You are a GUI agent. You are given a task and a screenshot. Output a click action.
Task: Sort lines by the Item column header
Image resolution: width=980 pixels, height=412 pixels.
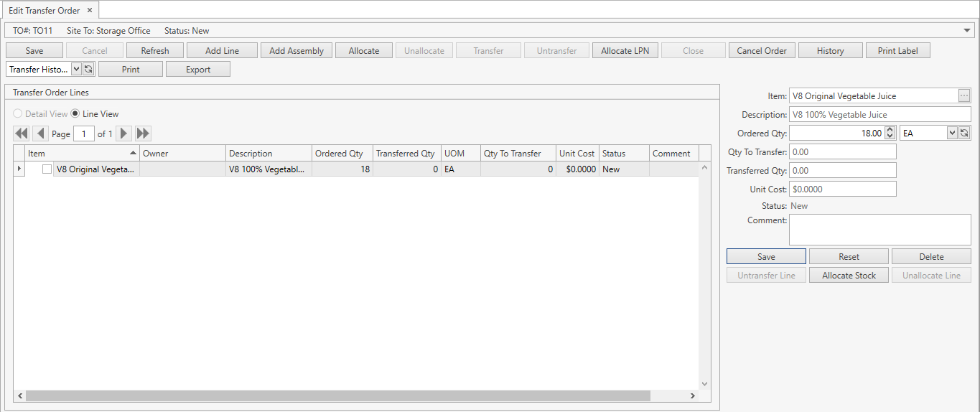click(79, 154)
